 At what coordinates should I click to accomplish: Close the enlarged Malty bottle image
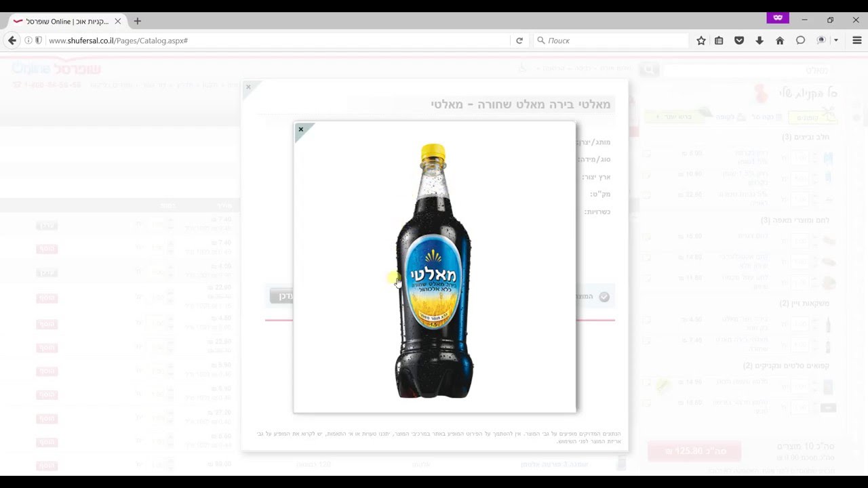tap(301, 129)
